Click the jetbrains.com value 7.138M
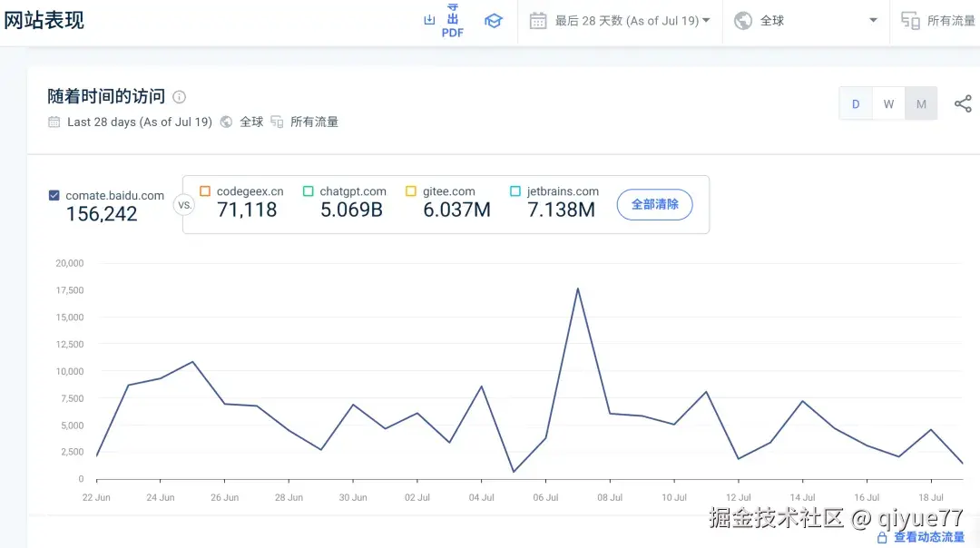The width and height of the screenshot is (980, 548). 562,210
